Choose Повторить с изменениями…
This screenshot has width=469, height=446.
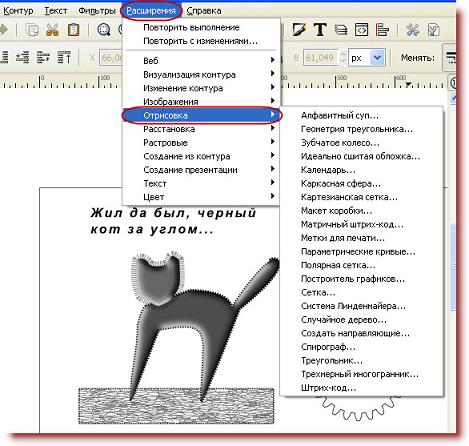(x=201, y=41)
